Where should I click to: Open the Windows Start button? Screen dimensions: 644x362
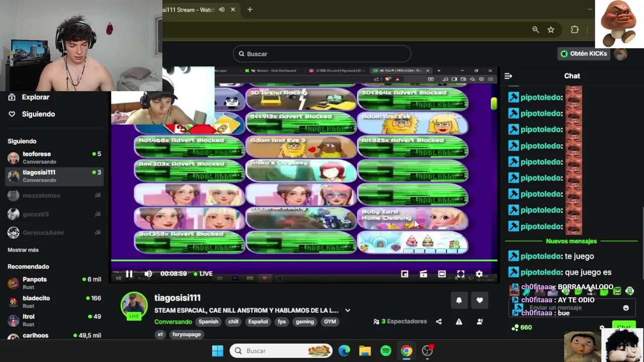tap(218, 351)
